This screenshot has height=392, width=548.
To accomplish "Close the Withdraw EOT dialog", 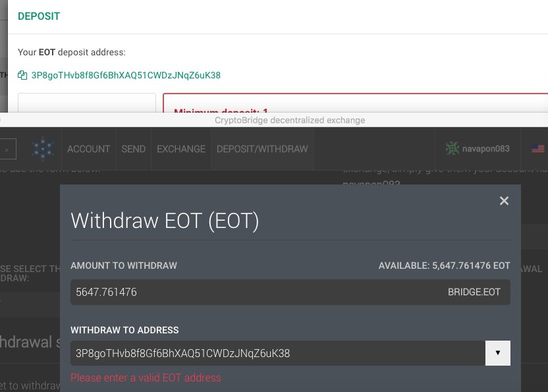I will pyautogui.click(x=504, y=201).
